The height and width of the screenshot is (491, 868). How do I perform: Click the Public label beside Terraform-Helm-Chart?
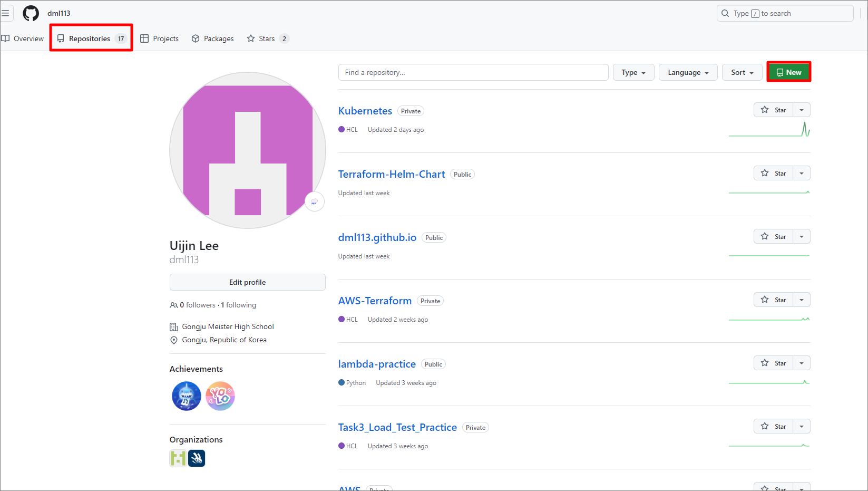click(x=462, y=175)
